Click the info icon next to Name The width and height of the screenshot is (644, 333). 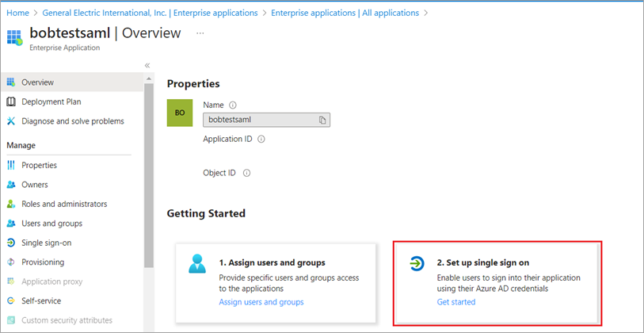pos(233,105)
